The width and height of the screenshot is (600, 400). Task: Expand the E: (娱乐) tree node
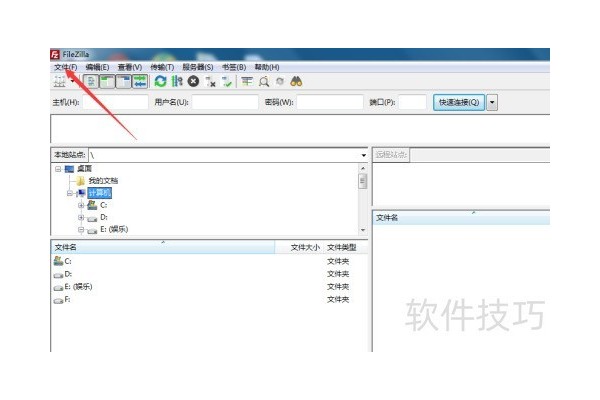click(x=81, y=230)
